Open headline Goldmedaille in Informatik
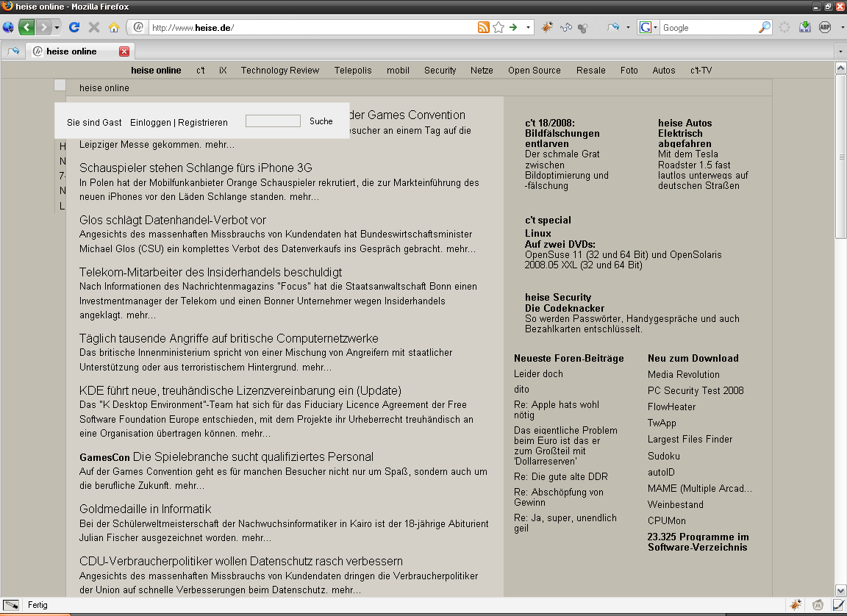Image resolution: width=847 pixels, height=616 pixels. click(145, 509)
